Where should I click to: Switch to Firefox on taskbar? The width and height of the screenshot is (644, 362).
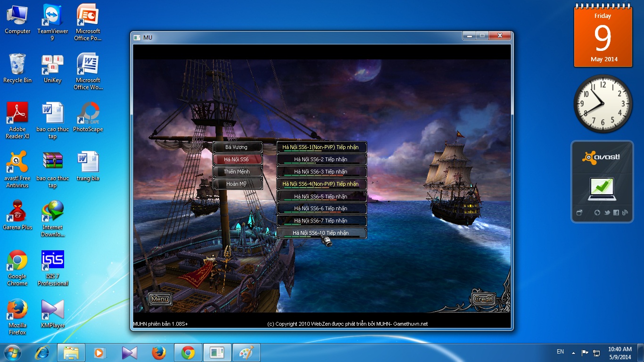point(159,353)
